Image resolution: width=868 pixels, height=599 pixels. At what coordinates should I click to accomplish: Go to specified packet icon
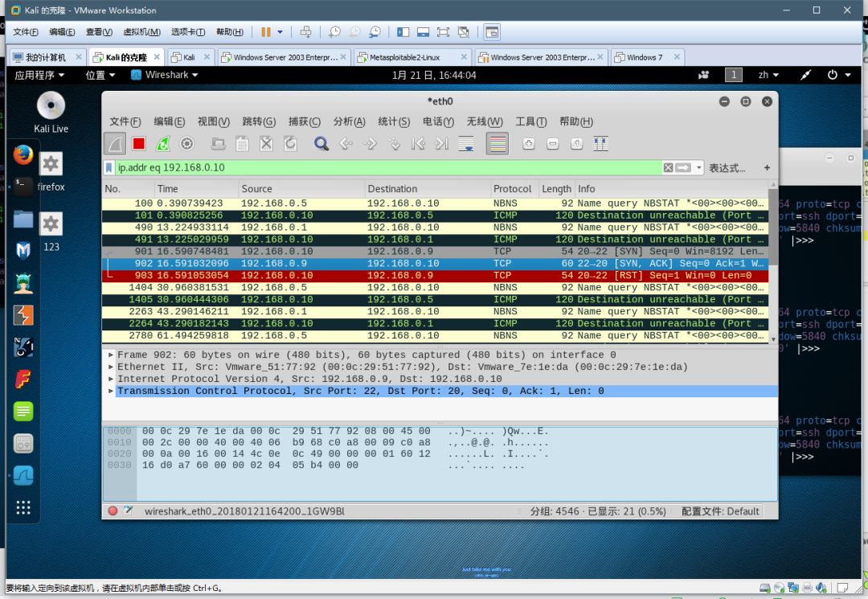click(394, 144)
